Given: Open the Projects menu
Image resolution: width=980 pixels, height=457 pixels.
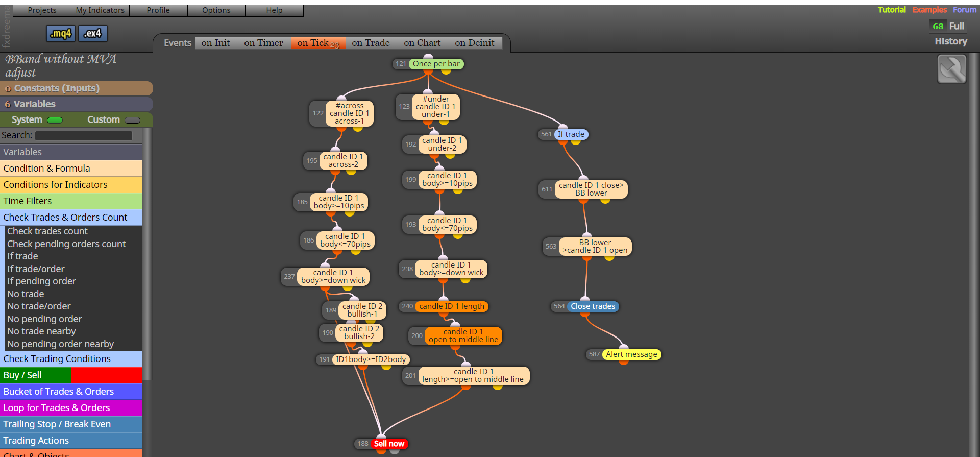Looking at the screenshot, I should pyautogui.click(x=42, y=10).
